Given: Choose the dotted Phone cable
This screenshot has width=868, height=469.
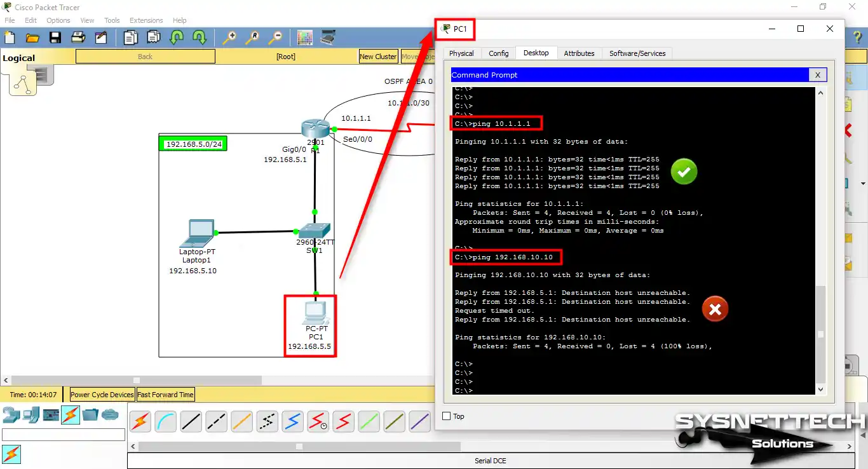Looking at the screenshot, I should [x=267, y=421].
